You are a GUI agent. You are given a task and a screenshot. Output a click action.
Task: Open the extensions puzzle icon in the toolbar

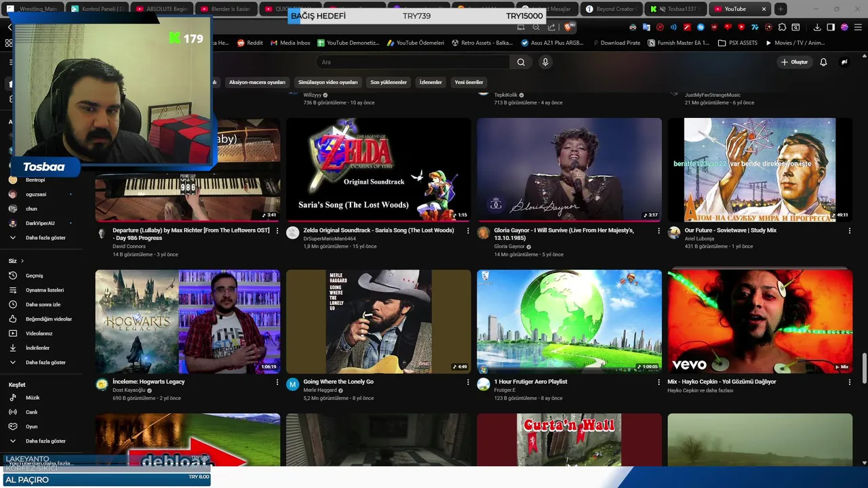tap(782, 27)
